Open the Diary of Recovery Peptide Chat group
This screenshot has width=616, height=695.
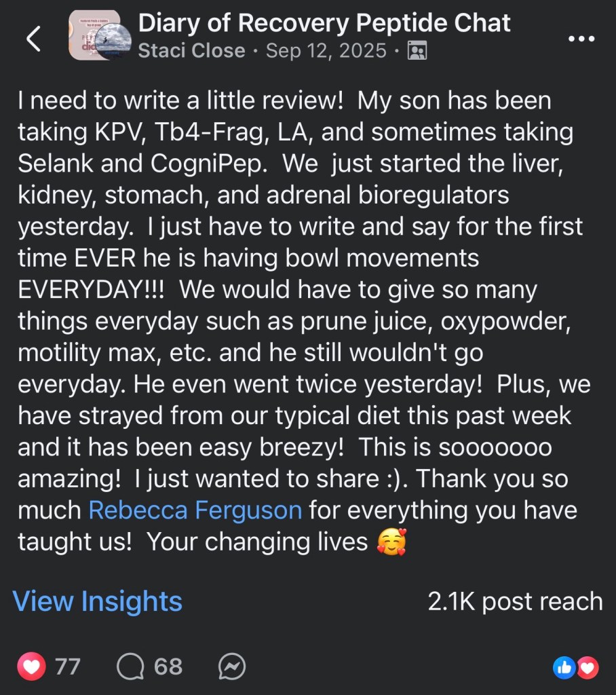324,24
